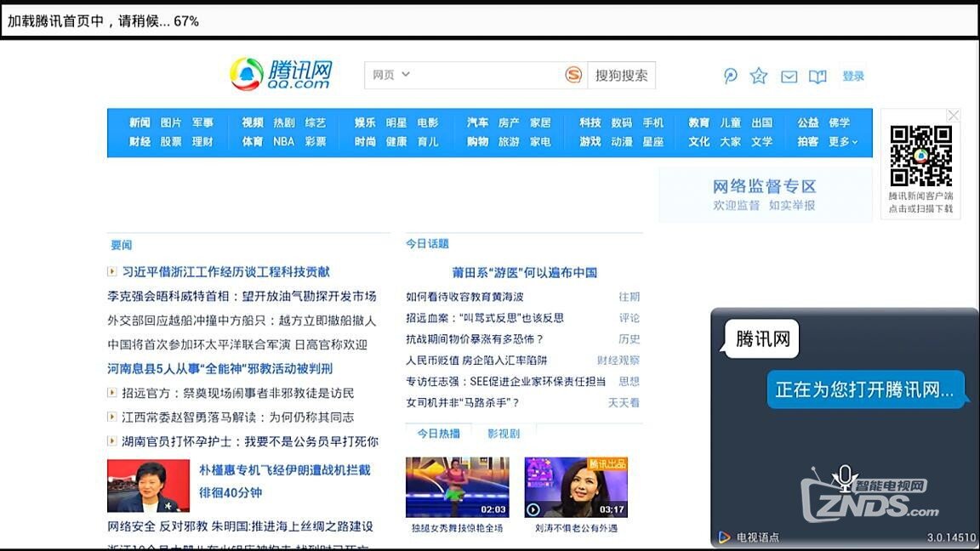Screen dimensions: 980x551
Task: Click the 电视语点 icon in the assistant panel
Action: coord(725,537)
